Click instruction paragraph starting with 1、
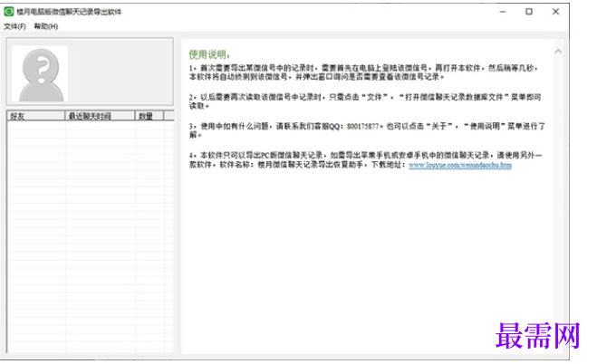Viewport: 597px width, 364px height. click(364, 72)
